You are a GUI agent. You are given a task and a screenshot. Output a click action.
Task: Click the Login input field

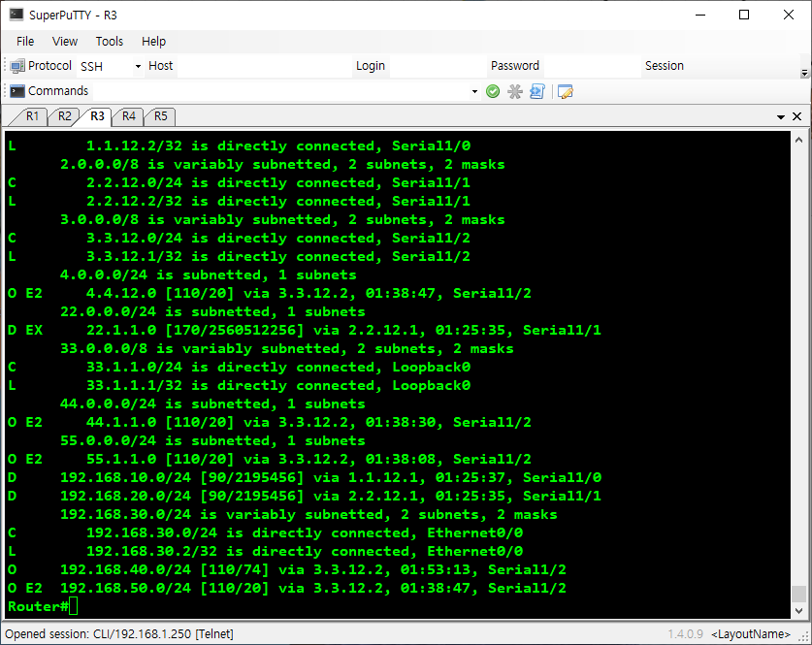438,66
